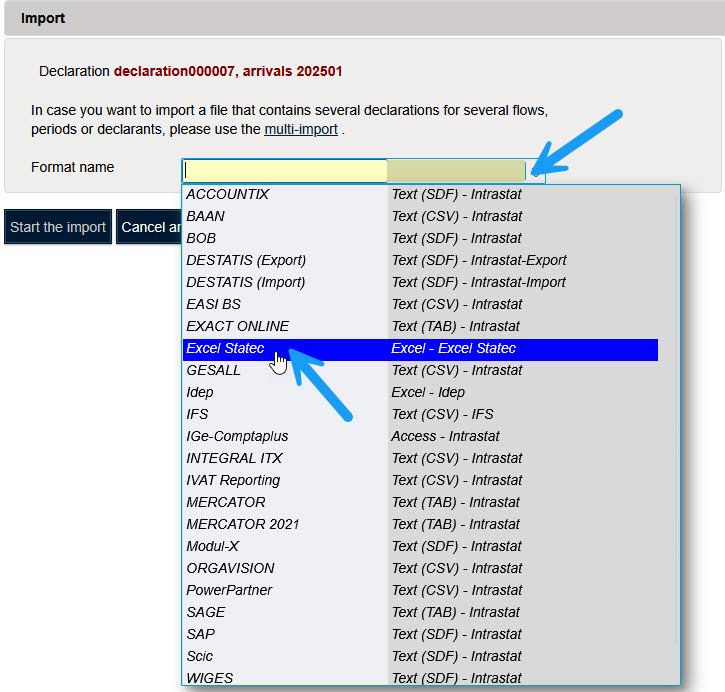Select SAP from the format list
Screen dimensions: 725x692
coord(200,634)
